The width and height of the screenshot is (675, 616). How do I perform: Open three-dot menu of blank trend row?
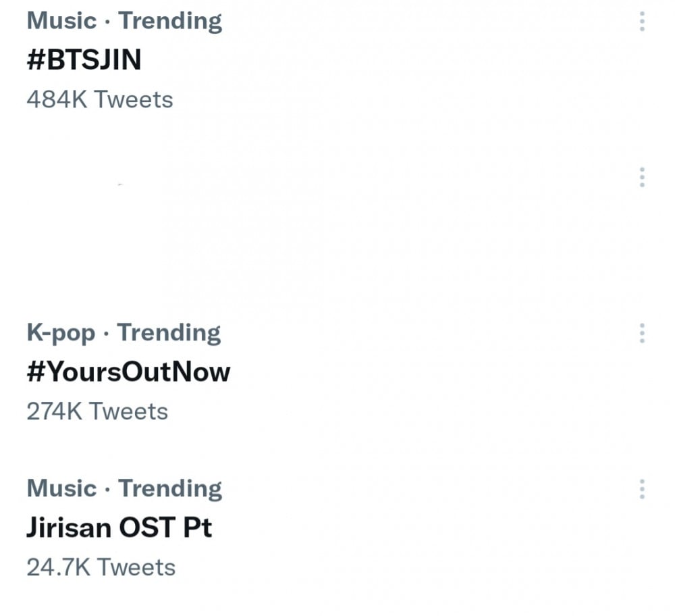(x=642, y=177)
